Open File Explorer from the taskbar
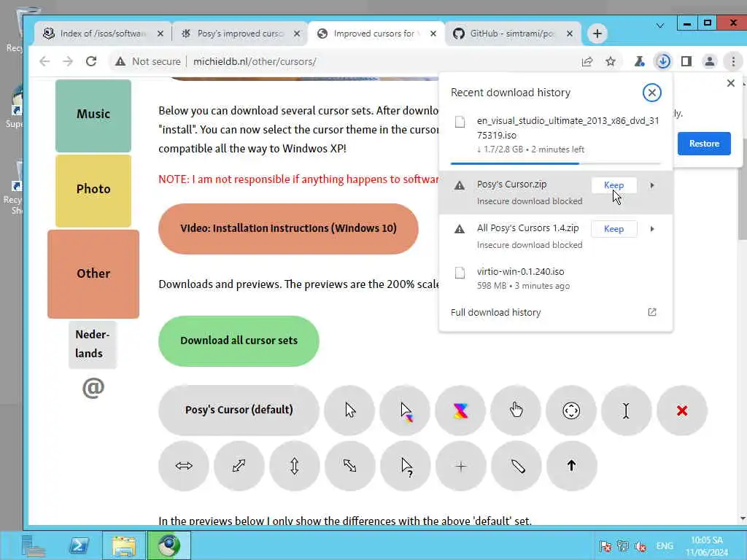747x560 pixels. click(124, 545)
